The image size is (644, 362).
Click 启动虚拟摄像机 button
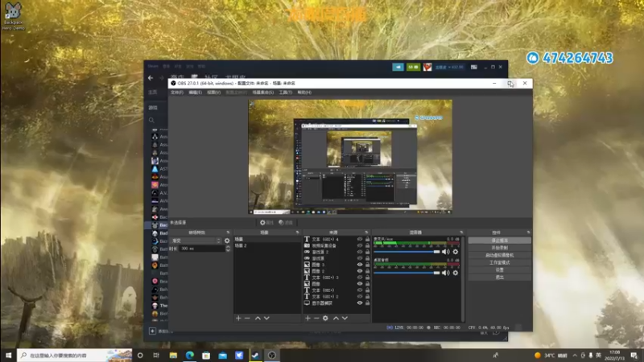pos(499,255)
